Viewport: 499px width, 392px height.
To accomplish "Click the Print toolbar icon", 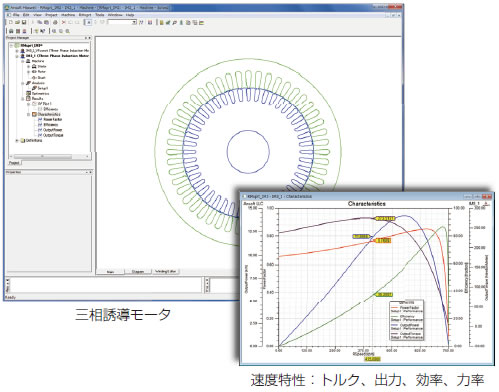I will [x=55, y=22].
